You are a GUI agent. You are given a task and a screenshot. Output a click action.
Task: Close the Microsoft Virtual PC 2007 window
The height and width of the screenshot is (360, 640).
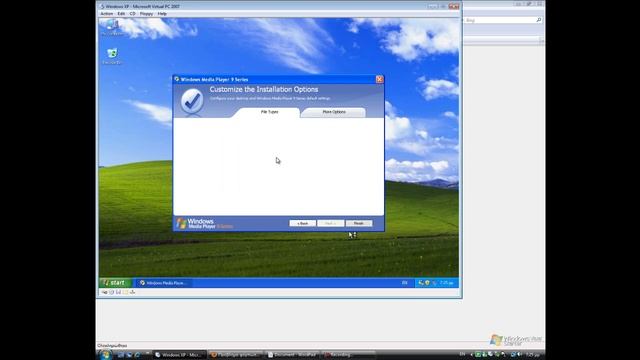pos(454,6)
